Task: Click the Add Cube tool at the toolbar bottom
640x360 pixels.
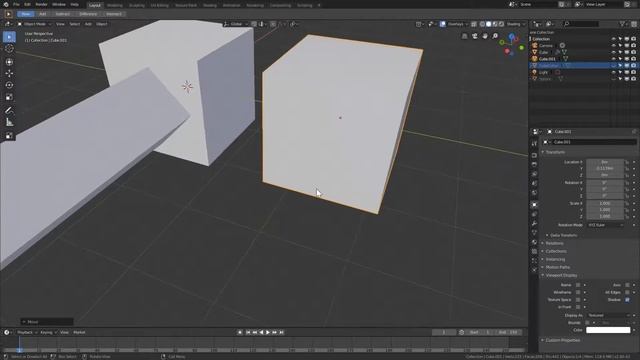Action: pos(9,136)
